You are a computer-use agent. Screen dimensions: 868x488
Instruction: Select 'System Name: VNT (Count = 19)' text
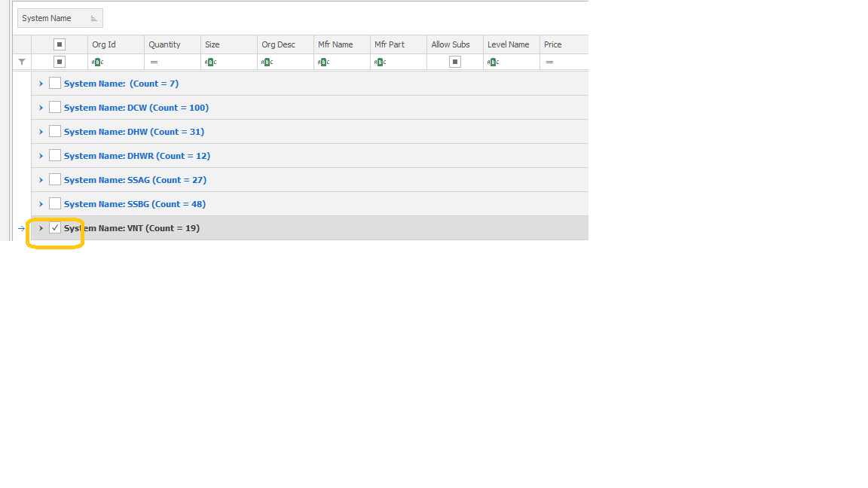[132, 228]
